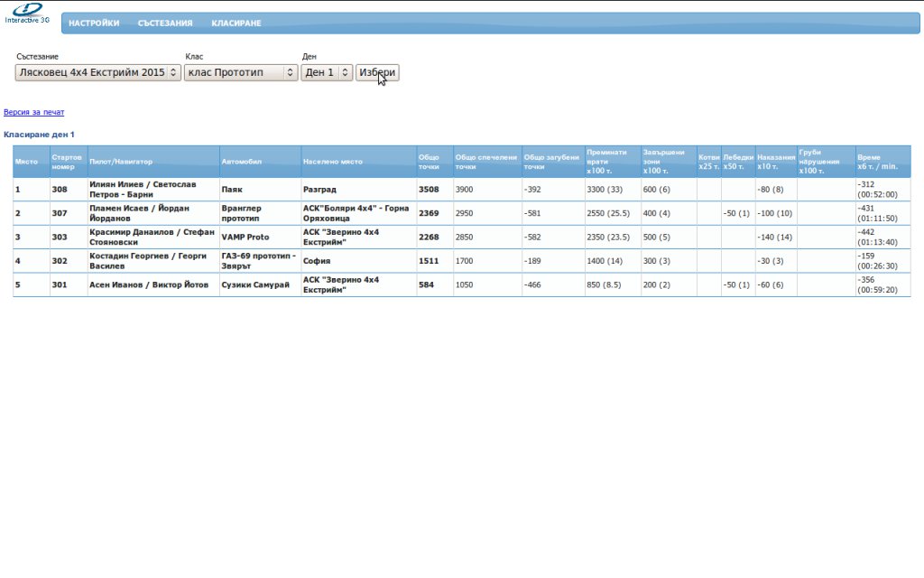924x578 pixels.
Task: Expand the Състезание competition dropdown
Action: click(98, 72)
